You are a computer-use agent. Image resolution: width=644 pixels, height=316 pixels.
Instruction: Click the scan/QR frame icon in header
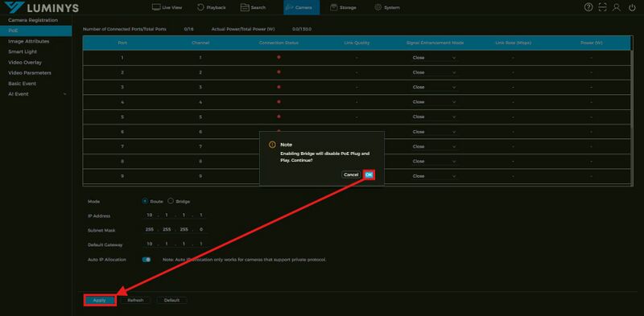[x=602, y=7]
